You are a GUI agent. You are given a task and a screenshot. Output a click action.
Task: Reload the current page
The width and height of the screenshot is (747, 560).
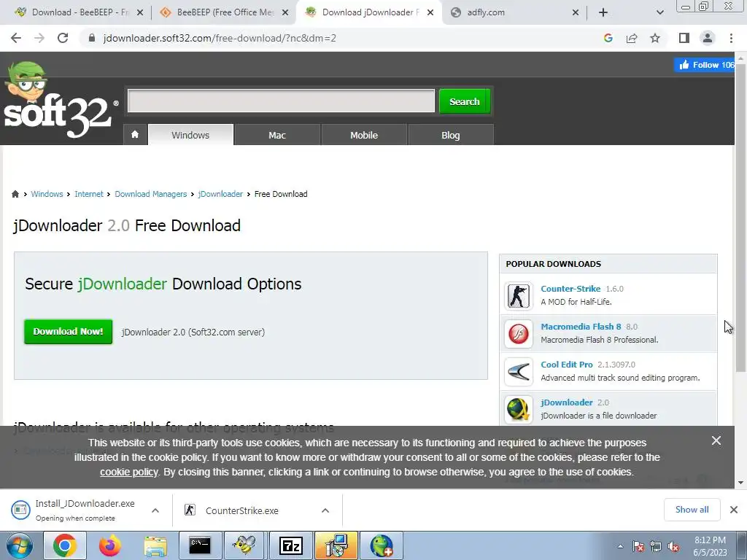pos(63,38)
